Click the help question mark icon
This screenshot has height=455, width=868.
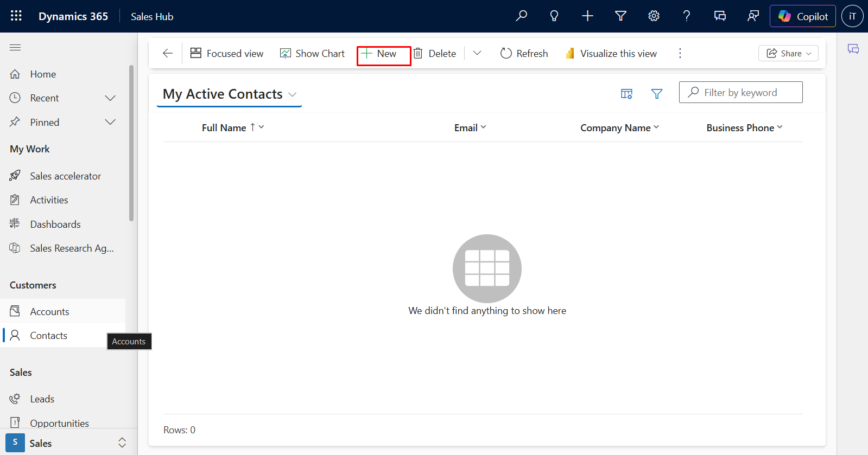coord(687,16)
